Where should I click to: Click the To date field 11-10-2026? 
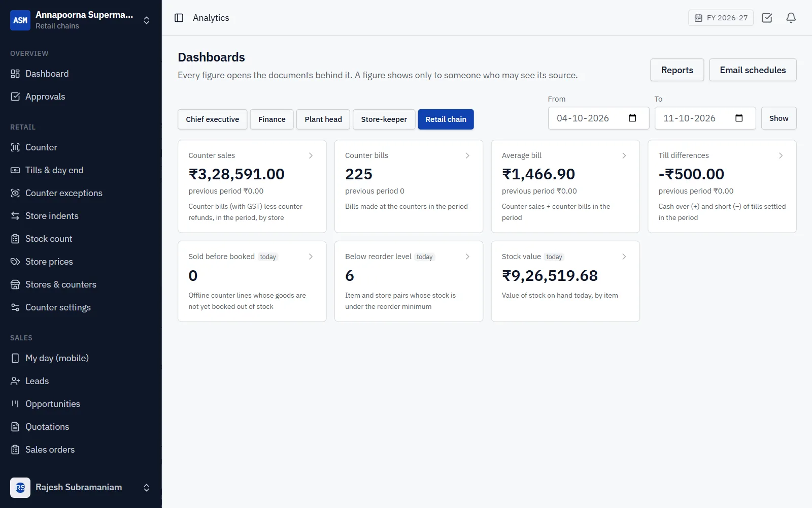pyautogui.click(x=705, y=118)
